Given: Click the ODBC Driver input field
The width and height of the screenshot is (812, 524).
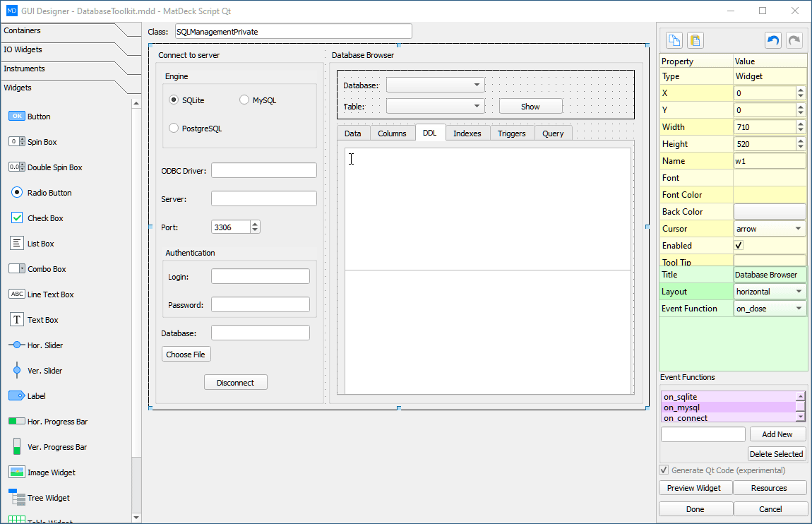Looking at the screenshot, I should 264,170.
